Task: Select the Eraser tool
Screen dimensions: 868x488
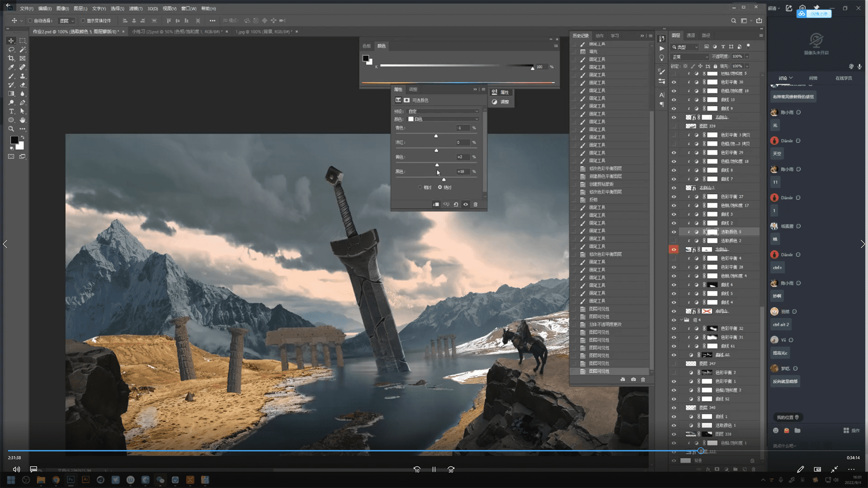Action: pyautogui.click(x=23, y=85)
